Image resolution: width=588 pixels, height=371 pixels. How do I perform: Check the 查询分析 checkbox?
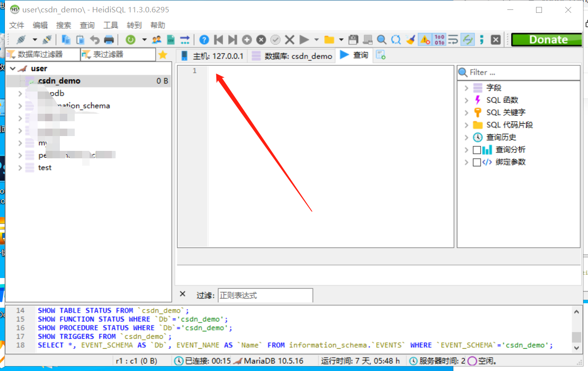coord(477,150)
